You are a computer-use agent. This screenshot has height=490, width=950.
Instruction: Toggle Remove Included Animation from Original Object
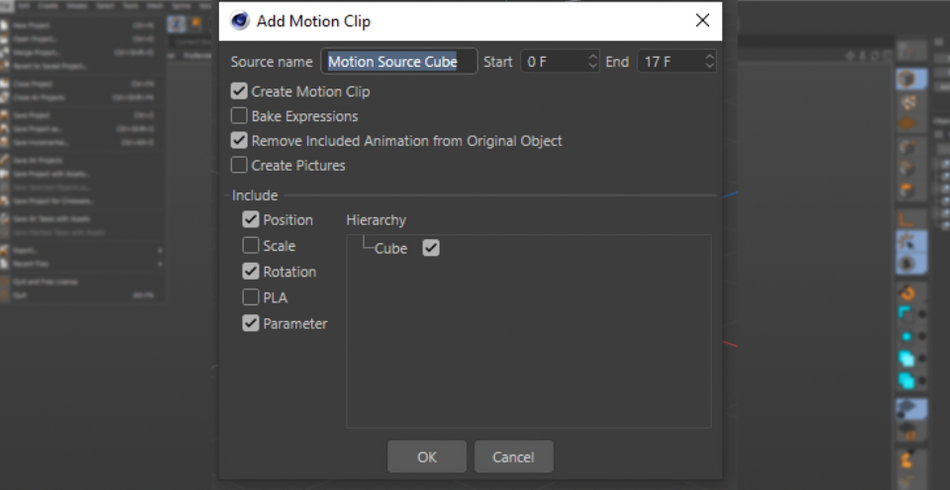239,141
